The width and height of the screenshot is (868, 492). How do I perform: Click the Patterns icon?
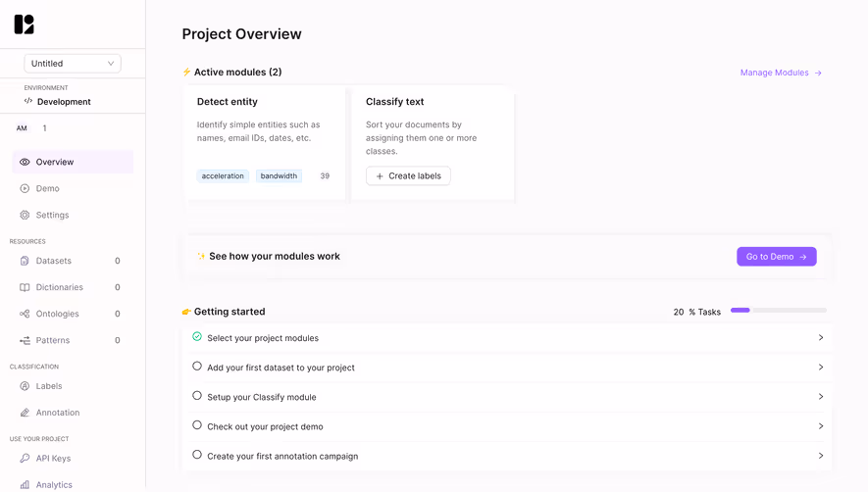(25, 340)
